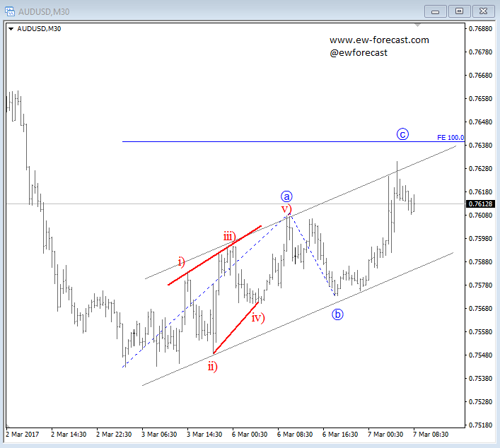Select the circled blue "c" wave label
The image size is (500, 448).
click(402, 134)
